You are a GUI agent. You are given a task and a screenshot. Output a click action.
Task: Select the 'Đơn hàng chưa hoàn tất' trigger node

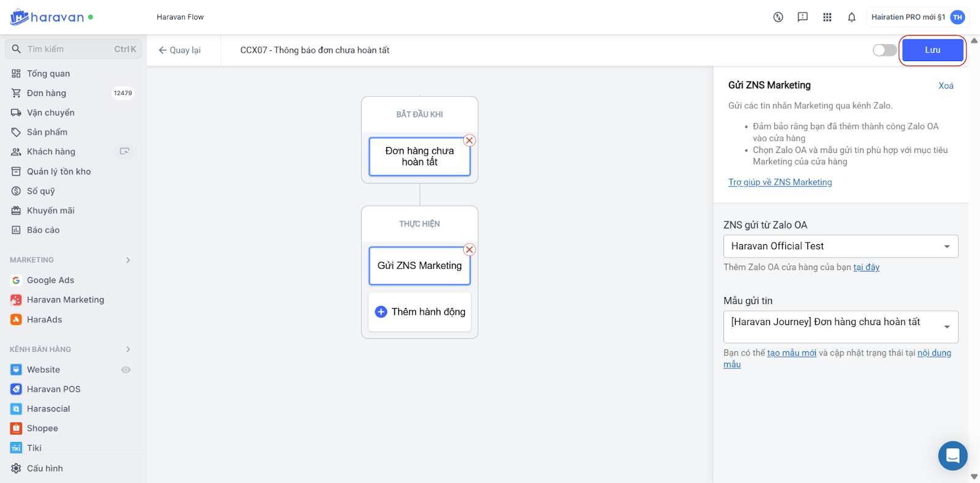pos(420,156)
